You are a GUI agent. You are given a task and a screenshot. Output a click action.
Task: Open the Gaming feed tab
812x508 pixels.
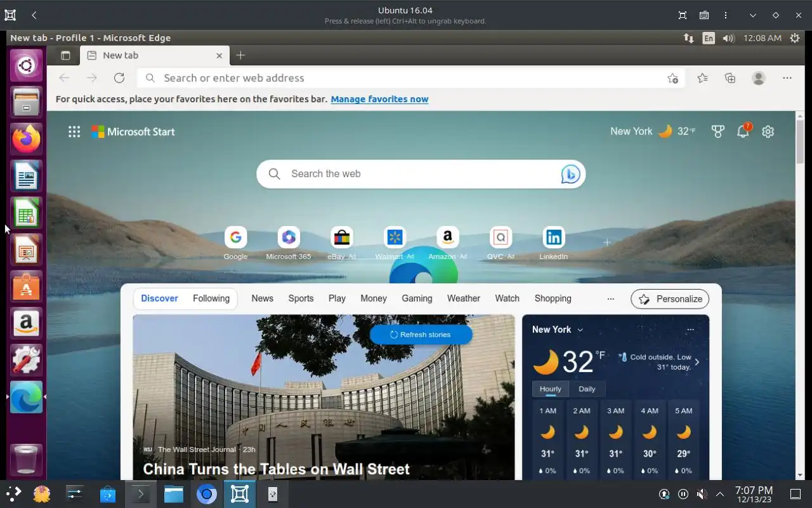417,298
